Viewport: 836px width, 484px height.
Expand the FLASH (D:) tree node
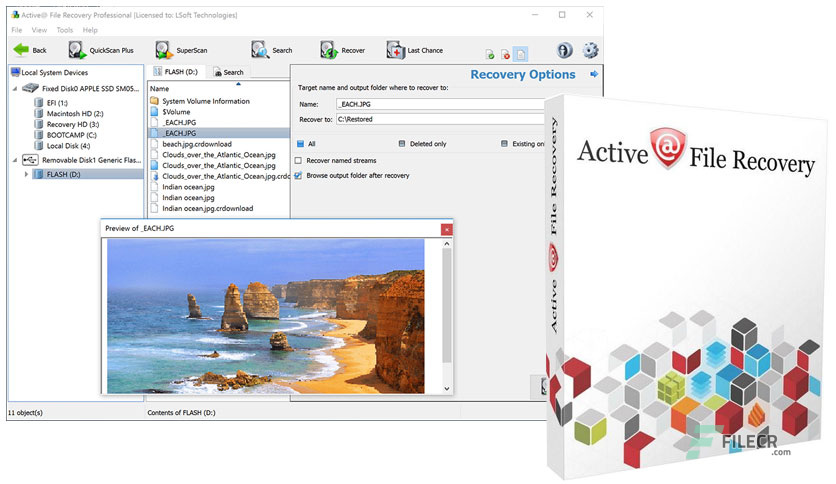pyautogui.click(x=26, y=174)
